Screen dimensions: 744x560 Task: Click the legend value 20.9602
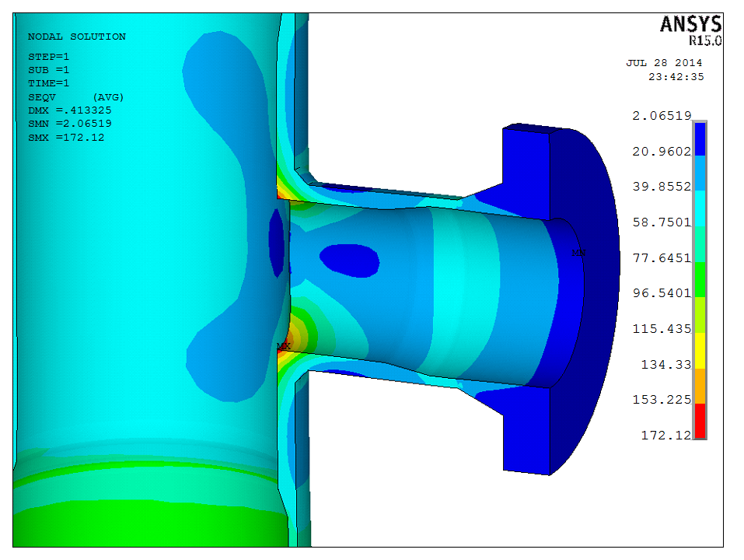[662, 151]
